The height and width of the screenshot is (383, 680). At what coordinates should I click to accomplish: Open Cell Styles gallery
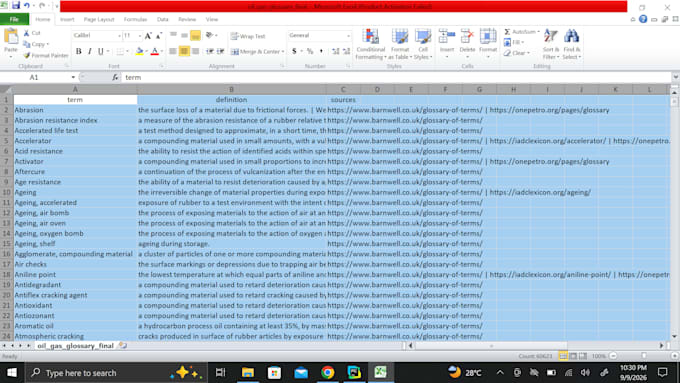coord(423,44)
